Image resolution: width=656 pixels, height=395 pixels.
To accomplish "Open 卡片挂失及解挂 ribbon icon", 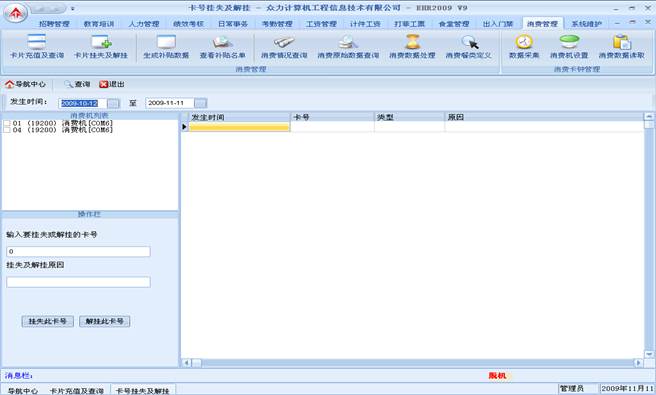I will click(101, 46).
